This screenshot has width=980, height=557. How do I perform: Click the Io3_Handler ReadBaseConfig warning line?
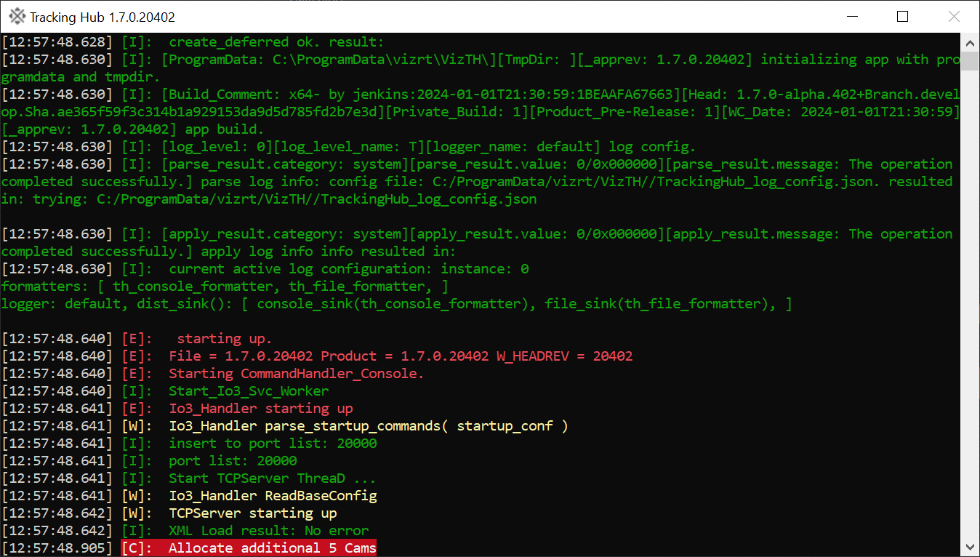pos(273,496)
